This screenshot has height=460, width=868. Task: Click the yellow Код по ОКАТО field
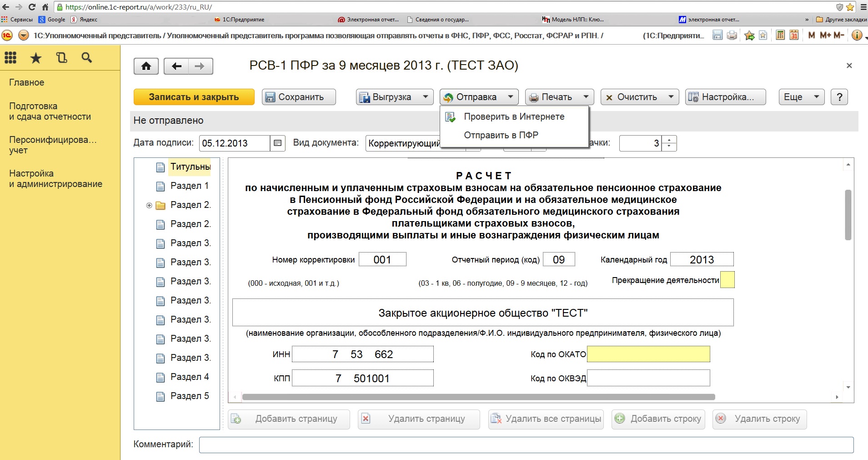point(648,354)
